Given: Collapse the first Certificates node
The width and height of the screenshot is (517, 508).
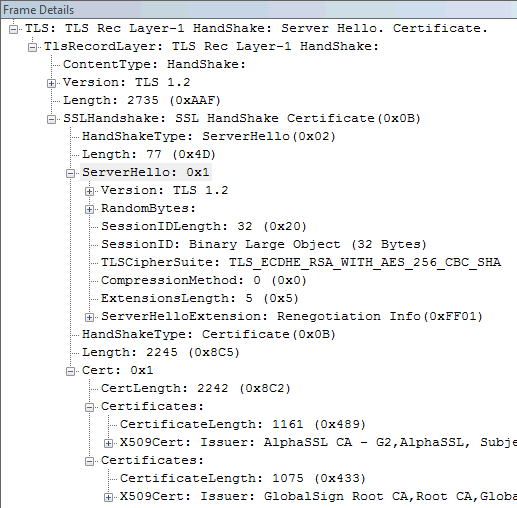Looking at the screenshot, I should coord(89,407).
